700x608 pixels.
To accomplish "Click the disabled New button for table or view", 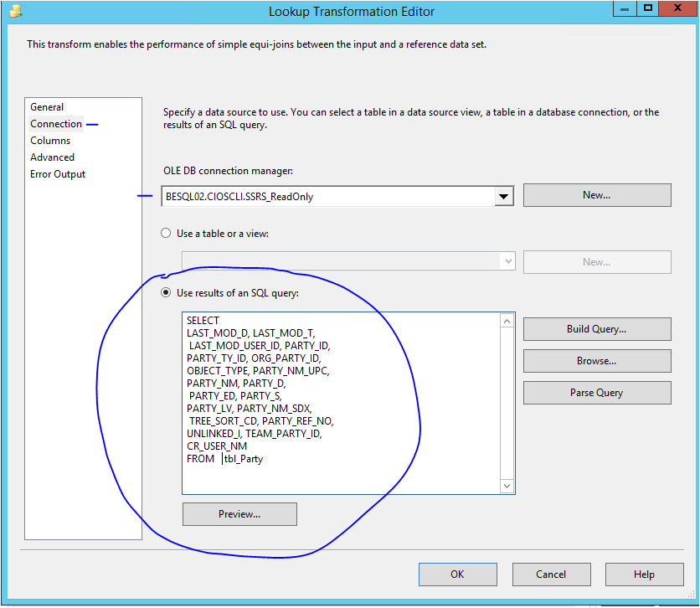I will [597, 262].
